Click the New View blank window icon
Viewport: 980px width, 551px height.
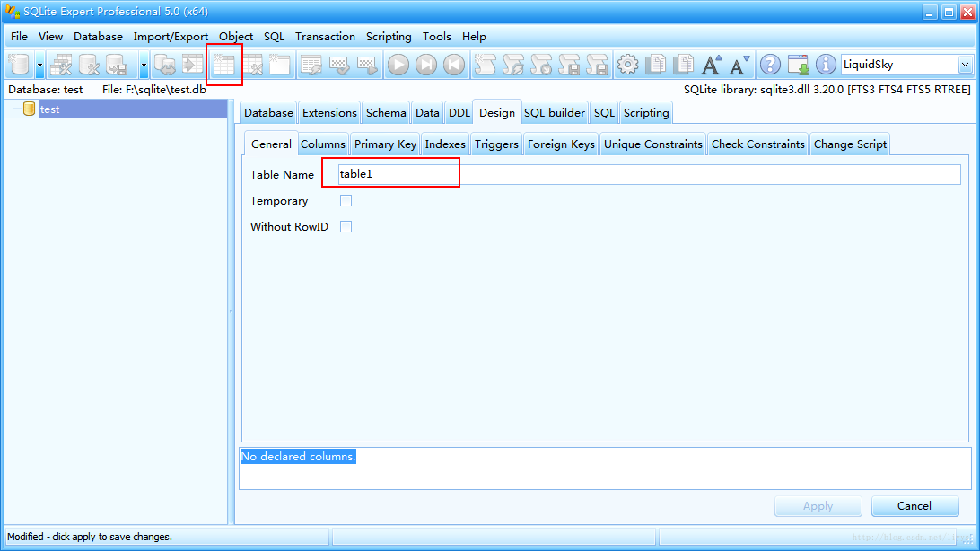tap(280, 65)
